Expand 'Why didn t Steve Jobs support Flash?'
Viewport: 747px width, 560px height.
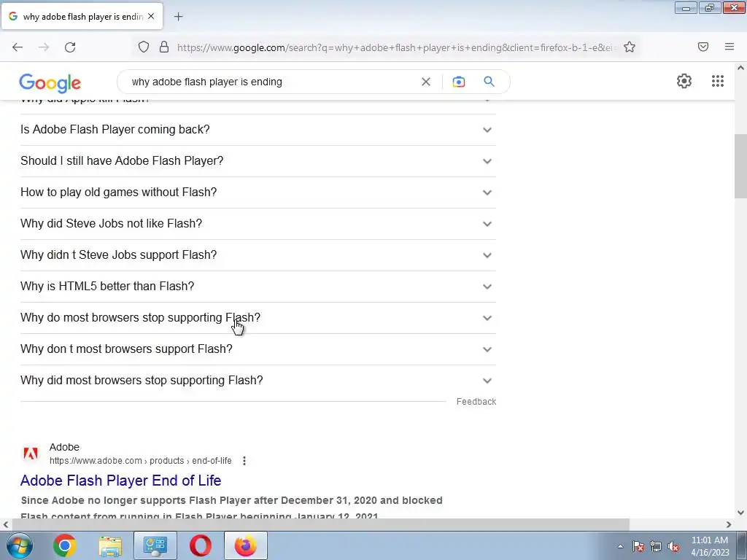coord(258,255)
